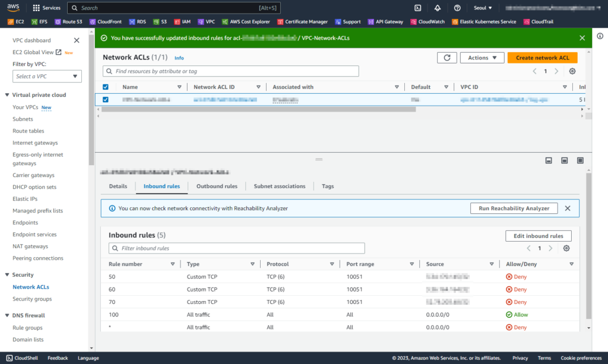The width and height of the screenshot is (608, 364).
Task: Uncheck the selected network ACL row checkbox
Action: (x=106, y=100)
